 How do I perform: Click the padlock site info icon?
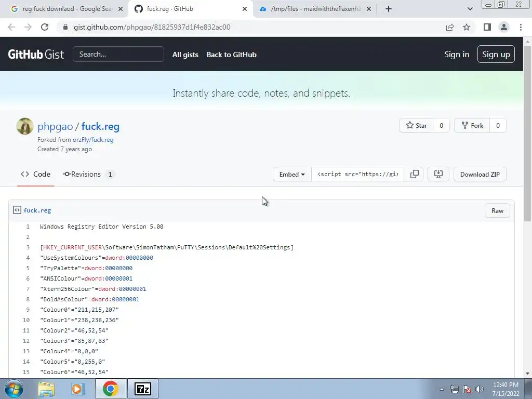tap(65, 27)
